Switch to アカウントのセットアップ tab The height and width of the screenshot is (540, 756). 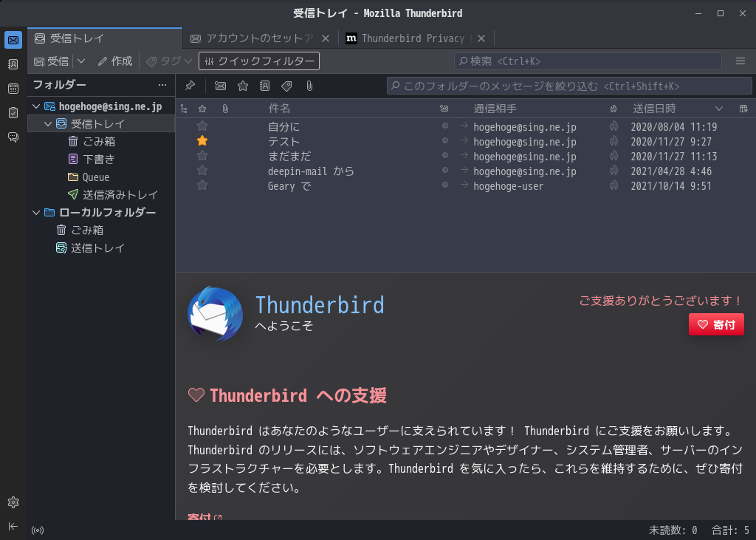[x=253, y=38]
